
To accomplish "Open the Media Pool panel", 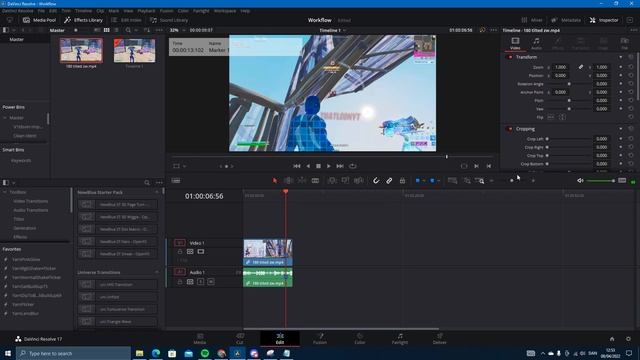I will tap(39, 20).
